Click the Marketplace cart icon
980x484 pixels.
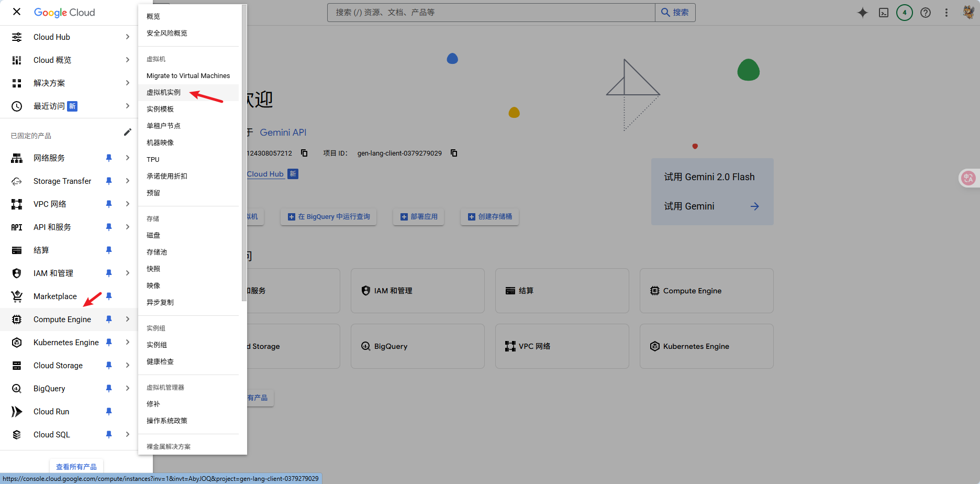(x=17, y=296)
